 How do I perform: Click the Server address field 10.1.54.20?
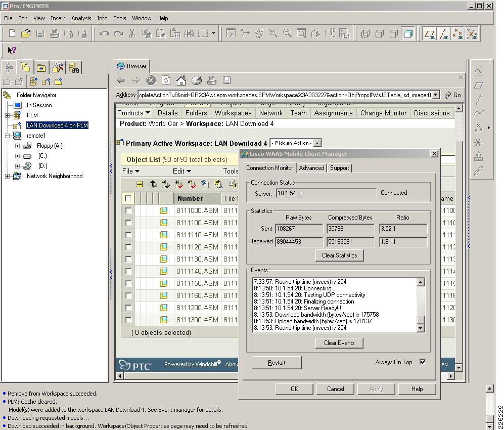pyautogui.click(x=326, y=193)
